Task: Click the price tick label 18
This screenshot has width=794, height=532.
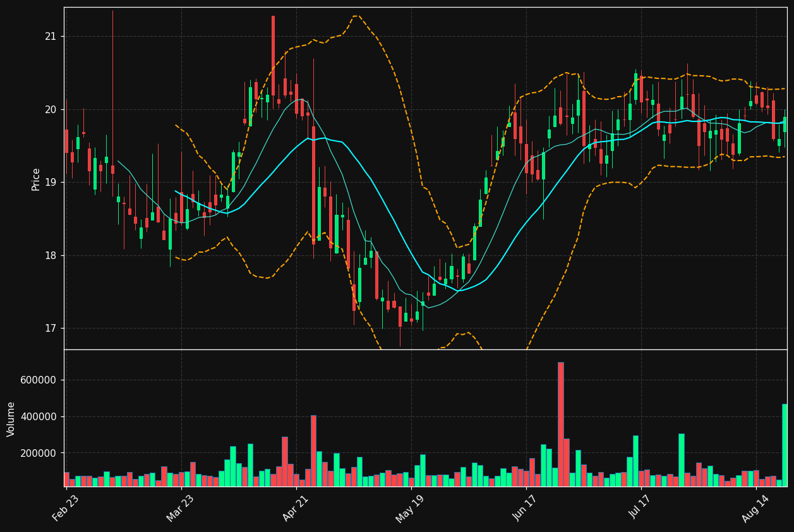Action: point(50,256)
